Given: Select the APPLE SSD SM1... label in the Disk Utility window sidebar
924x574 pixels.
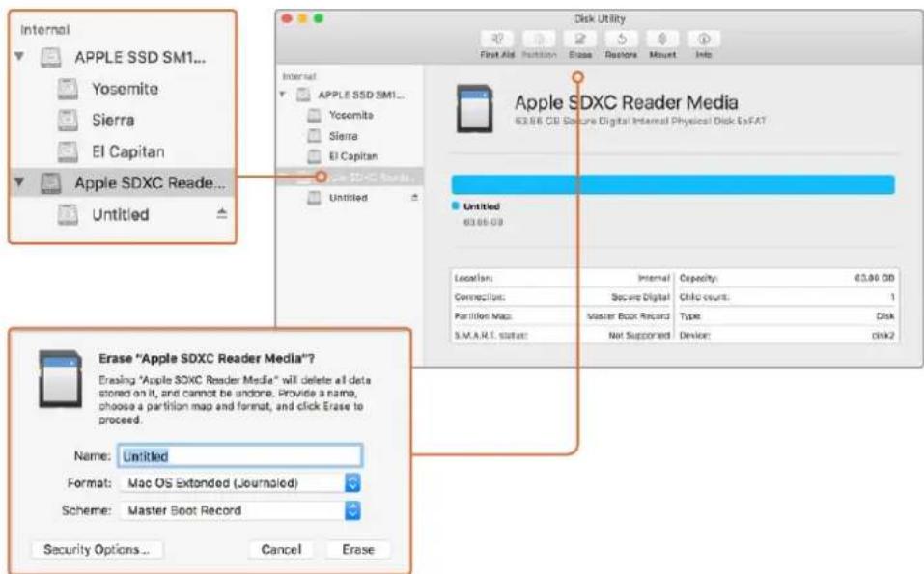Looking at the screenshot, I should click(x=361, y=95).
